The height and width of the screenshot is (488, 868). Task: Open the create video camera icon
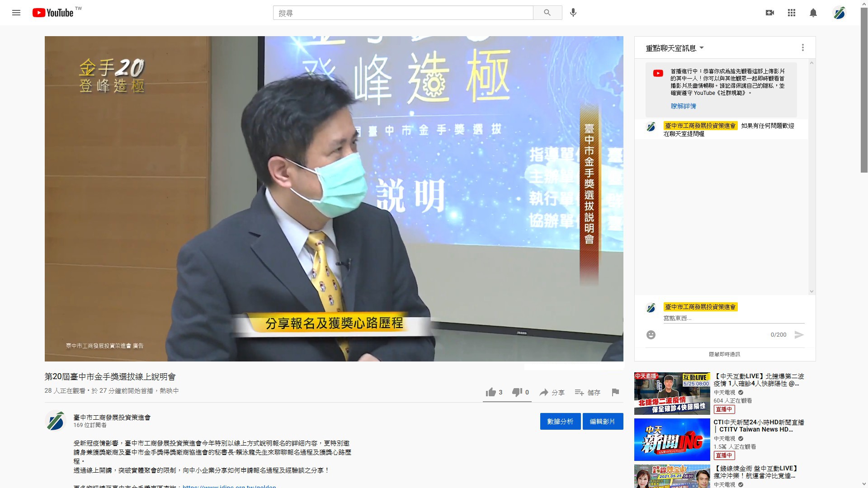point(769,13)
